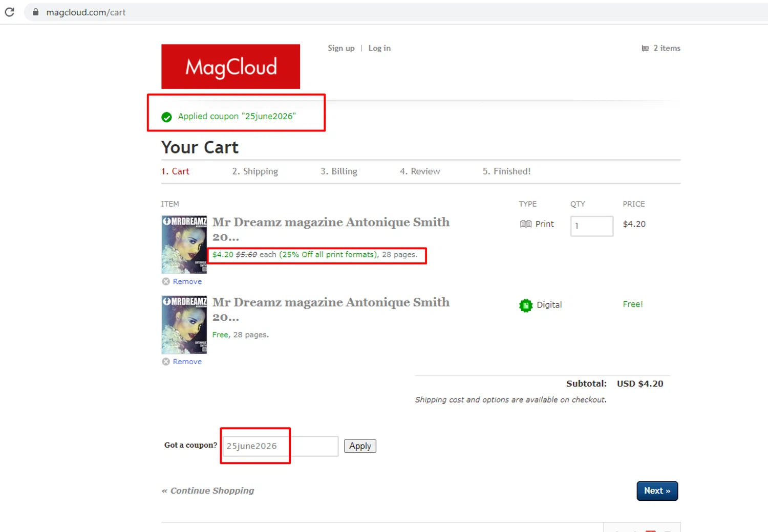Click the Shipping cost and options note
The height and width of the screenshot is (532, 768).
(511, 400)
